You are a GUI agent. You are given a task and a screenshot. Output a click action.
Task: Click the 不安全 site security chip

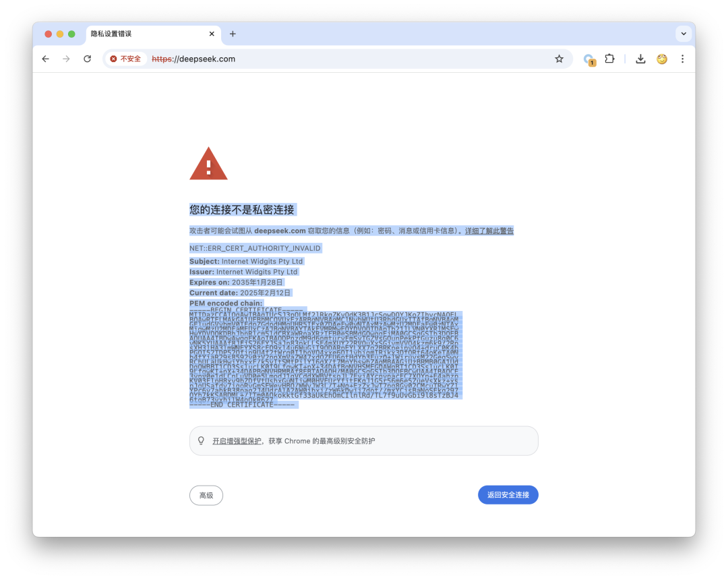point(125,59)
